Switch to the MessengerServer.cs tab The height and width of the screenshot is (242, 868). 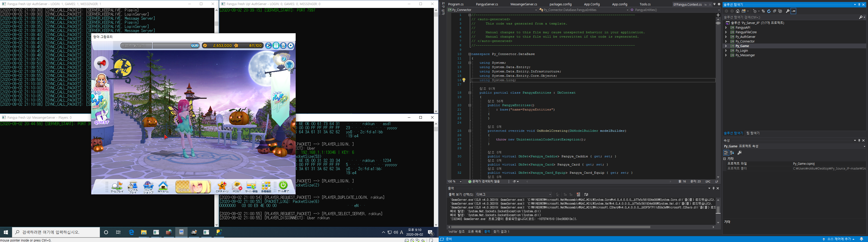point(524,4)
